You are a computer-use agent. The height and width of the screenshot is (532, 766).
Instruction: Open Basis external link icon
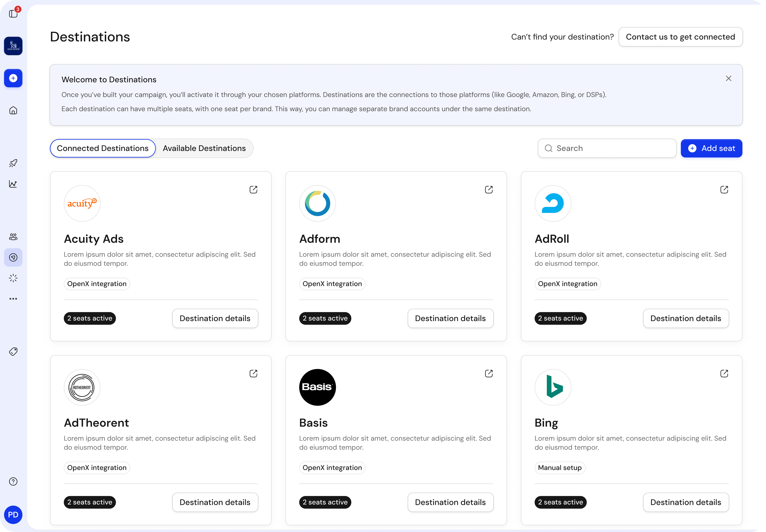tap(489, 374)
